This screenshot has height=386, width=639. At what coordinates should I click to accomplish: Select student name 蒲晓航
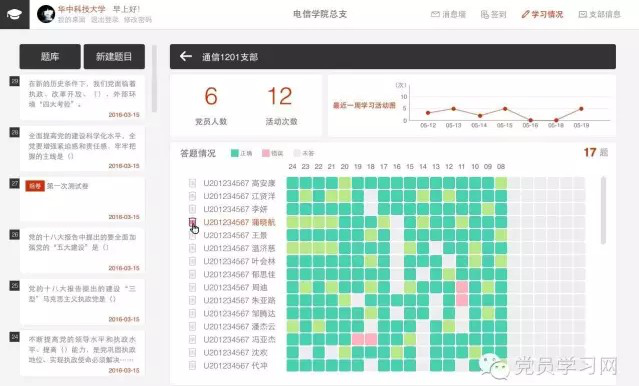point(263,222)
